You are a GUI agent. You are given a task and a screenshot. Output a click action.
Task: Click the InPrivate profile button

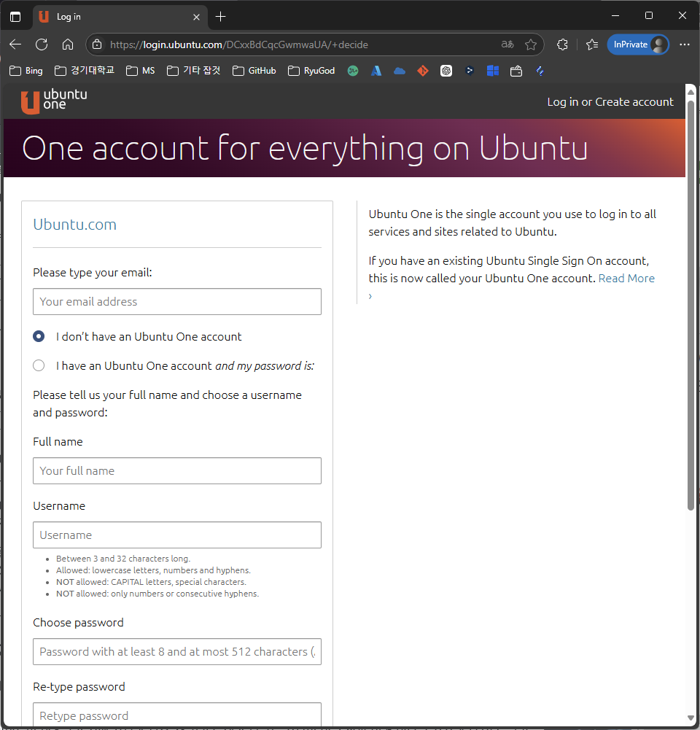tap(638, 44)
